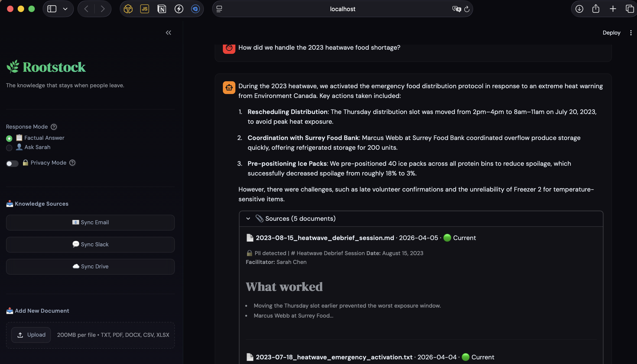Viewport: 637px width, 364px height.
Task: Click the Response Mode help icon
Action: pos(54,127)
